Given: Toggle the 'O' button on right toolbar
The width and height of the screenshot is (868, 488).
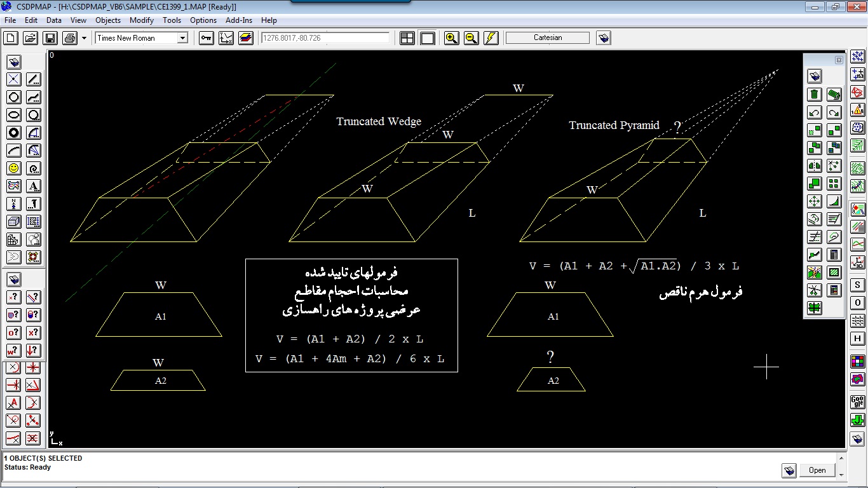Looking at the screenshot, I should (x=858, y=303).
